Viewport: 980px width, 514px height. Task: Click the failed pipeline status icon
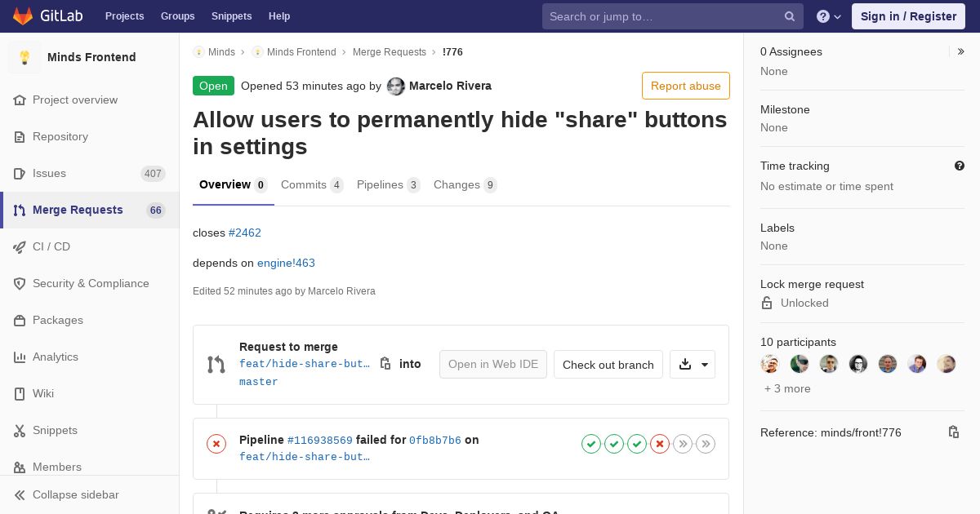click(216, 444)
